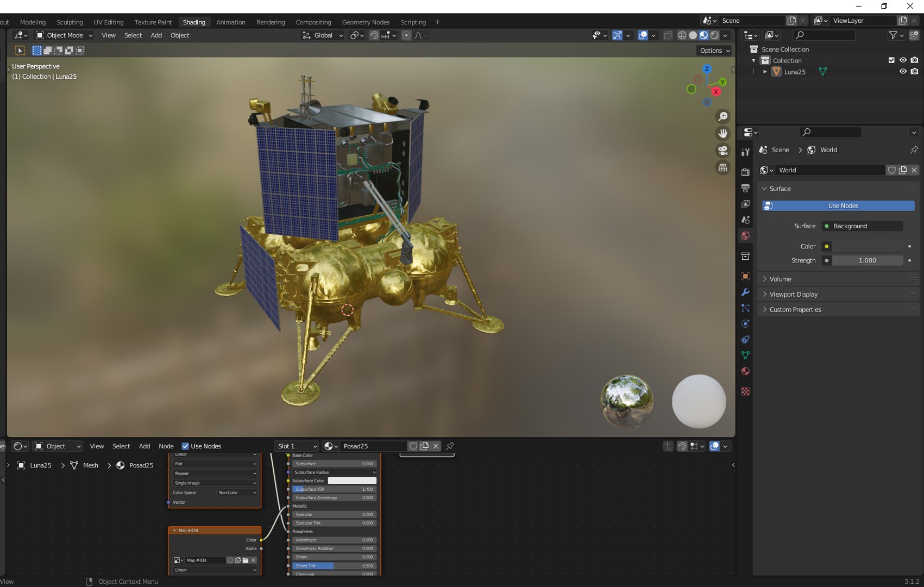Open the Object properties tab

[x=745, y=276]
